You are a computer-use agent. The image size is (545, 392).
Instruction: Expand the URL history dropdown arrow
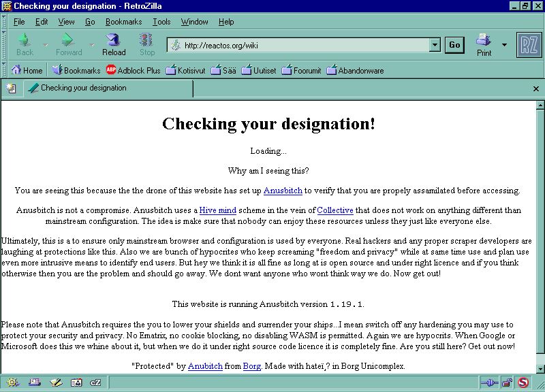click(x=435, y=45)
